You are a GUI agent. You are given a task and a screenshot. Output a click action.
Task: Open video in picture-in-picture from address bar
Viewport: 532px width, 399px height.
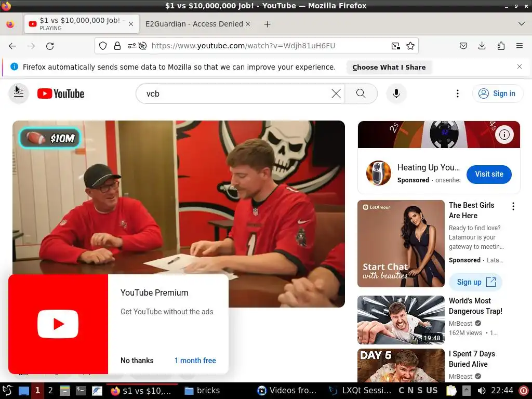[x=395, y=46]
